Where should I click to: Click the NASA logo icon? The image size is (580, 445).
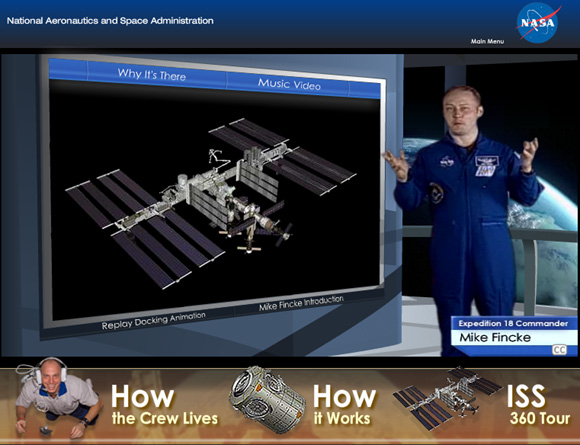pos(538,23)
